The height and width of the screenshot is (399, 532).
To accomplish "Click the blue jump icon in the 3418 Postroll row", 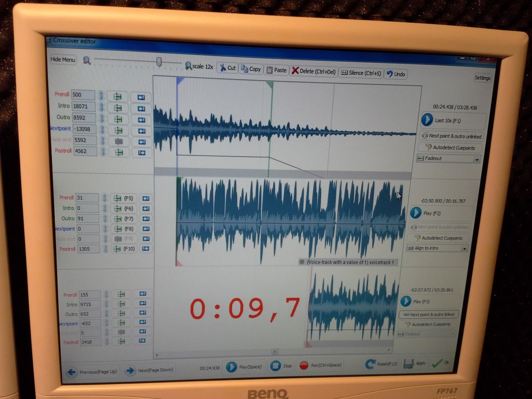I will [142, 341].
